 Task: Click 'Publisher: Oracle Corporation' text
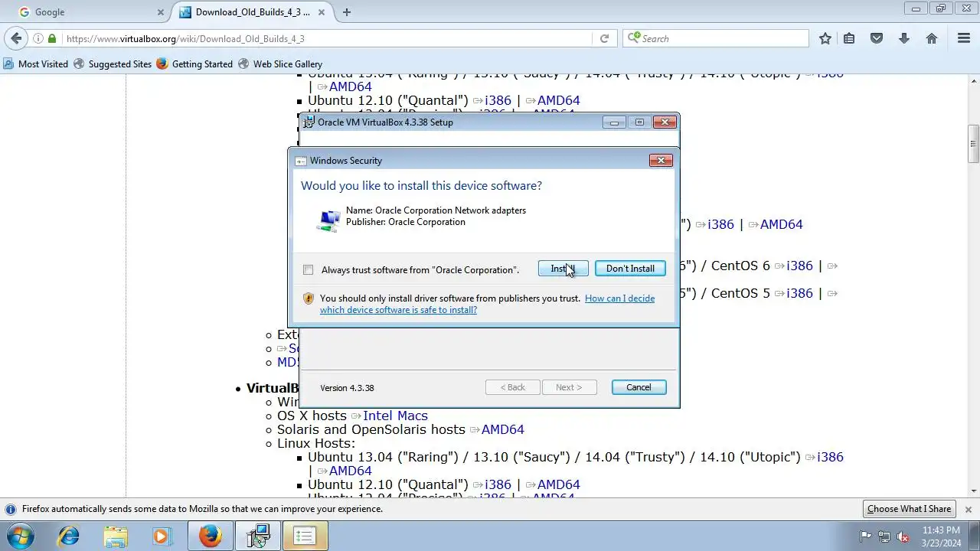point(406,222)
